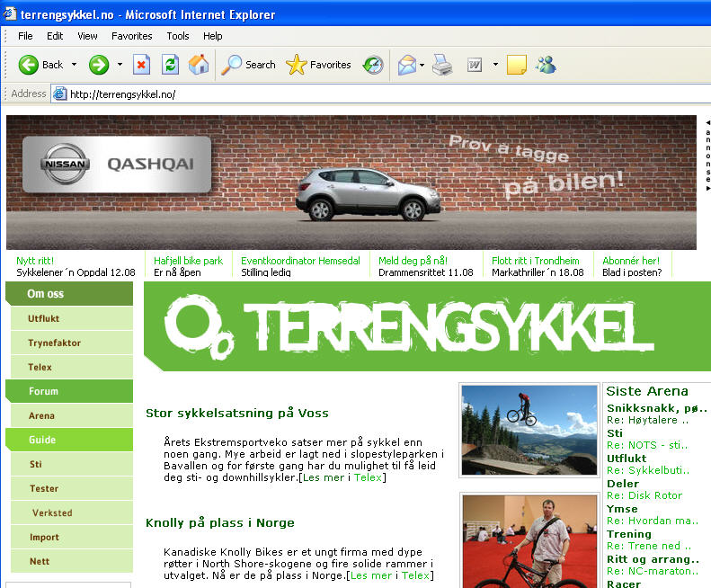This screenshot has width=711, height=588.
Task: Open the Tools menu
Action: (x=178, y=36)
